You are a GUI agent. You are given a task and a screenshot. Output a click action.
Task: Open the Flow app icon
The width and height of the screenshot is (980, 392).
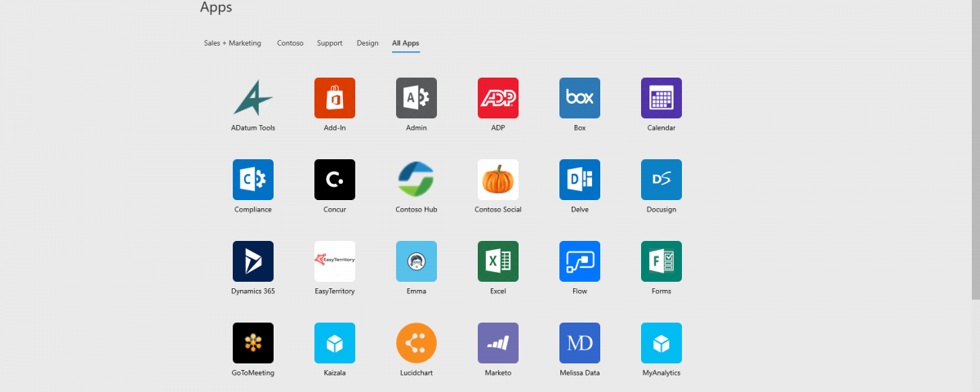pyautogui.click(x=580, y=261)
